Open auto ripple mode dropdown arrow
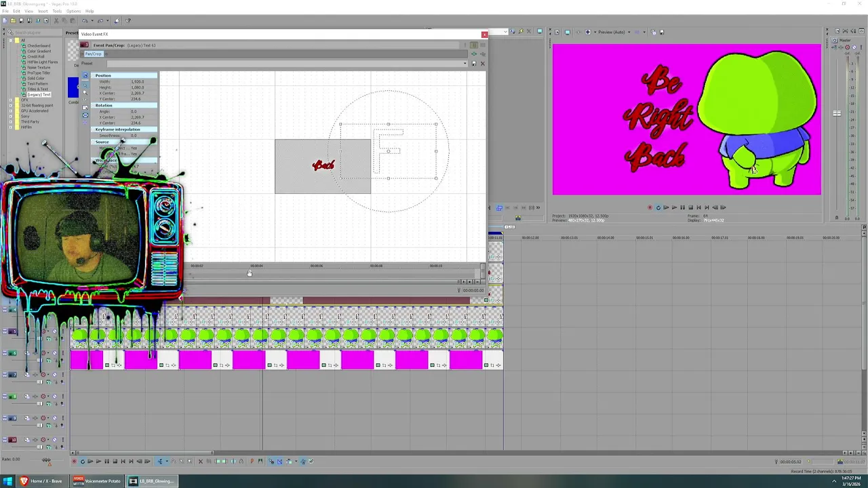868x488 pixels. coord(296,462)
